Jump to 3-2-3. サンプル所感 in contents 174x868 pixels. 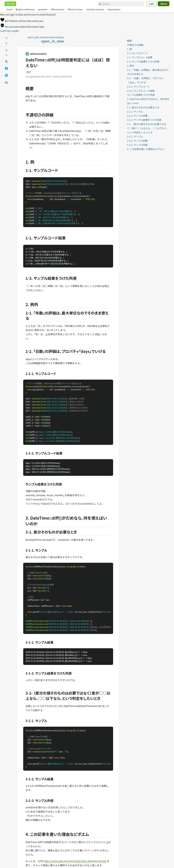click(137, 145)
